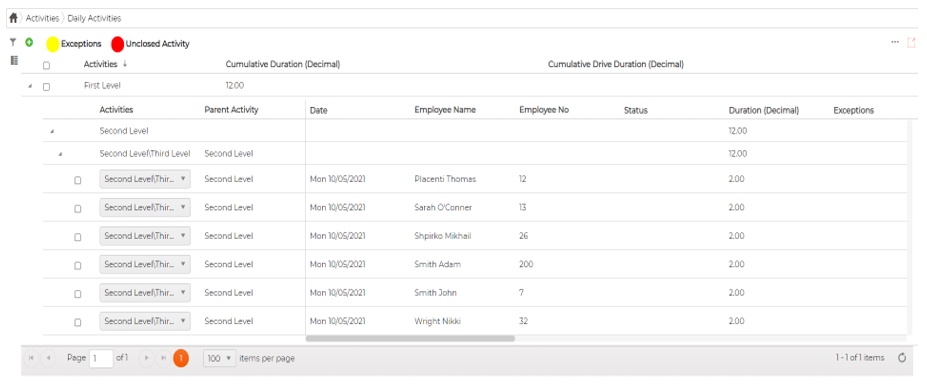Click the page number input field
This screenshot has height=391, width=927.
pyautogui.click(x=101, y=358)
